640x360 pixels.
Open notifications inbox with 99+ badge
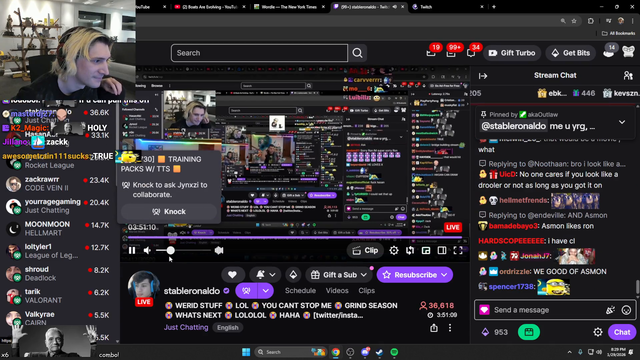tap(451, 53)
